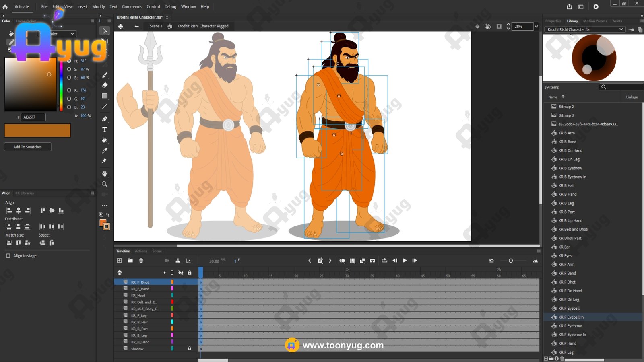The width and height of the screenshot is (644, 362).
Task: Switch to the Properties tab
Action: point(553,21)
